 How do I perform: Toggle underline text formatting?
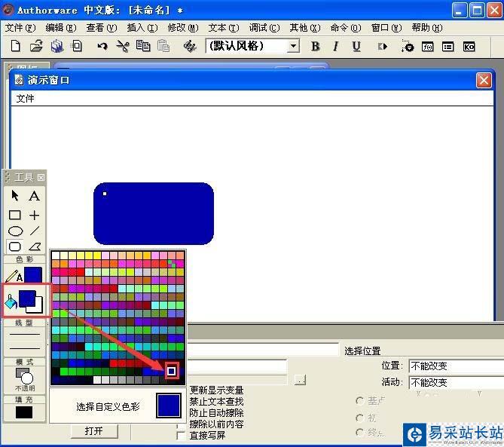tap(356, 46)
